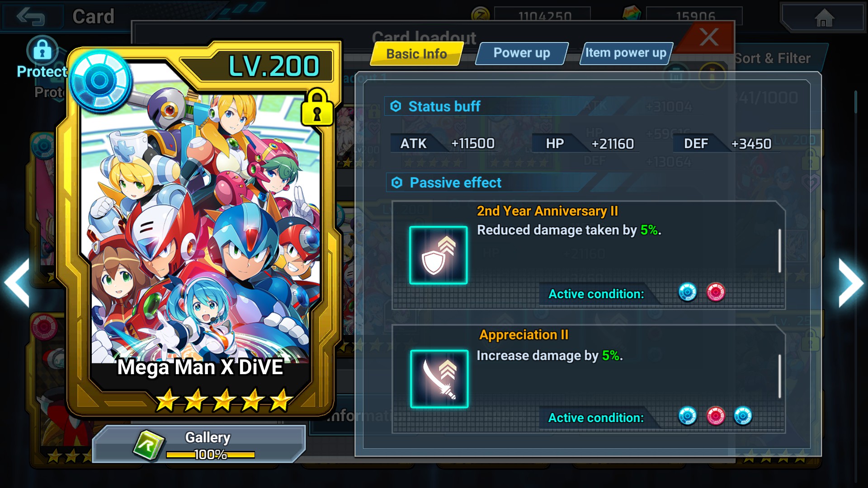Click the shield passive skill icon
The image size is (868, 488).
point(438,255)
